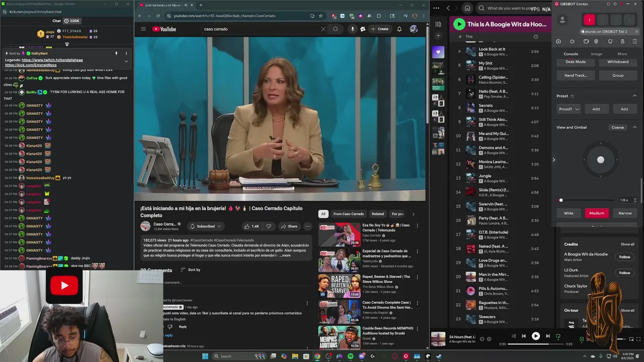Toggle Spotify repeat mode
This screenshot has height=362, width=644.
(558, 336)
